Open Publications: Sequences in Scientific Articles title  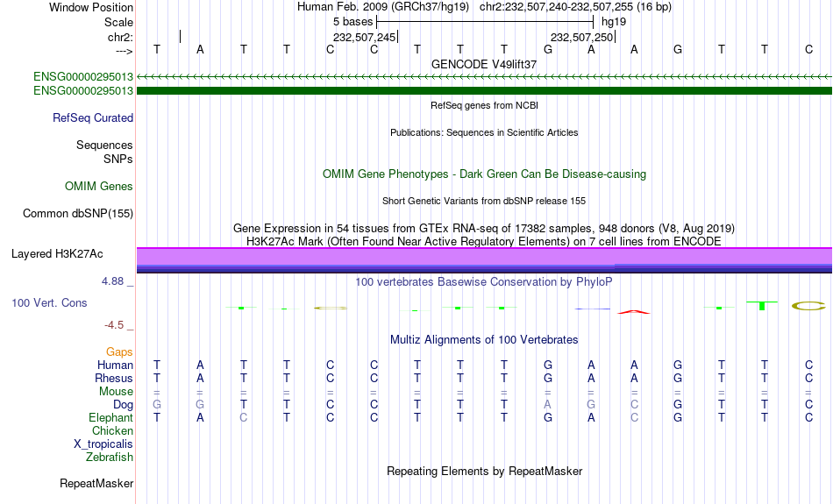(x=484, y=132)
